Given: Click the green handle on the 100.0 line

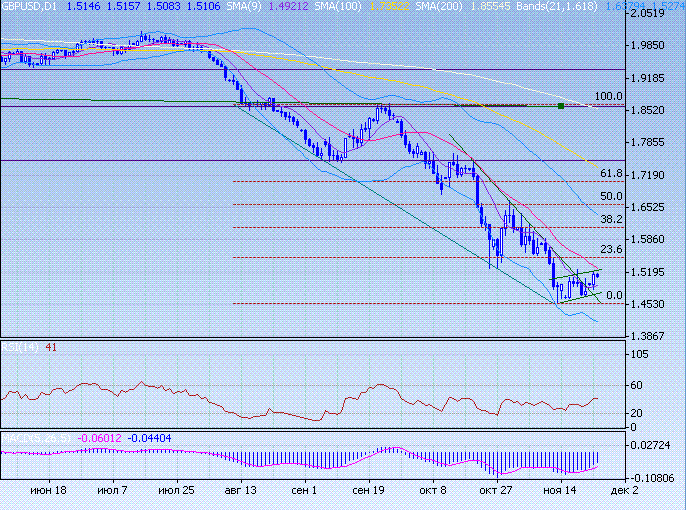Looking at the screenshot, I should [561, 105].
